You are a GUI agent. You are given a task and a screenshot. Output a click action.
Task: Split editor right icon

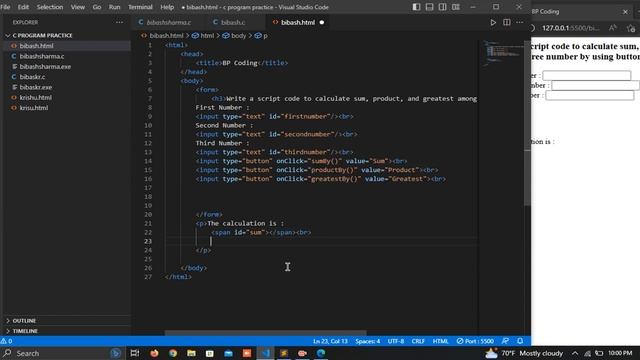point(507,22)
